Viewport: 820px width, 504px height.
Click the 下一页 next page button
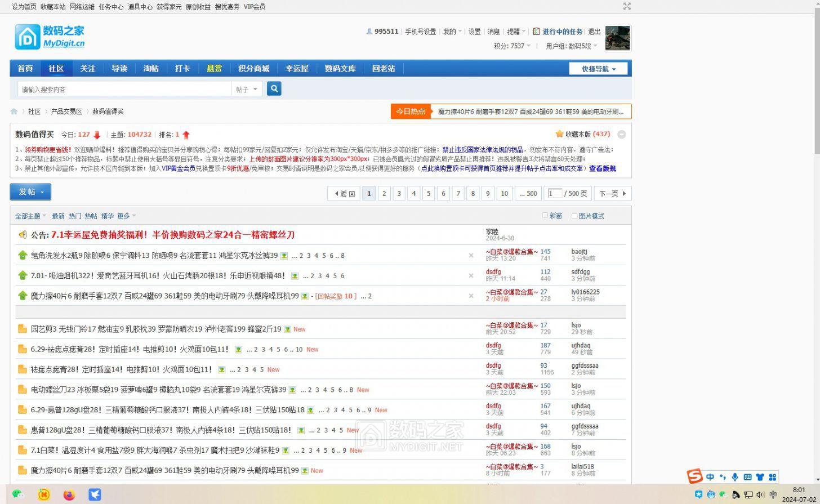pyautogui.click(x=613, y=193)
